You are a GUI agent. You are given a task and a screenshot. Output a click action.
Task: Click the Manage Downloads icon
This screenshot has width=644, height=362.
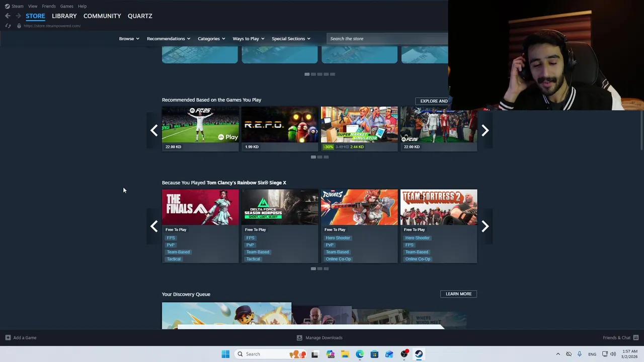click(x=299, y=337)
